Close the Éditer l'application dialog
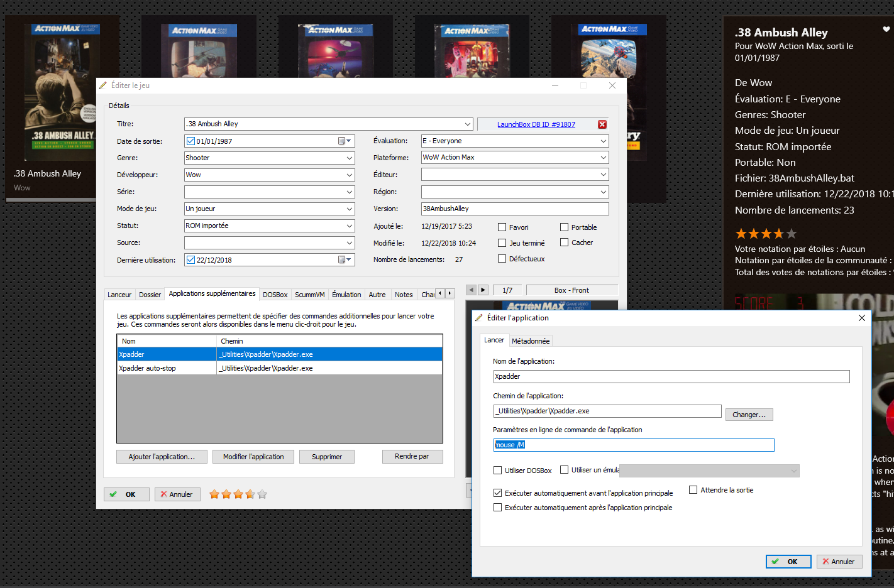This screenshot has width=894, height=588. 862,318
